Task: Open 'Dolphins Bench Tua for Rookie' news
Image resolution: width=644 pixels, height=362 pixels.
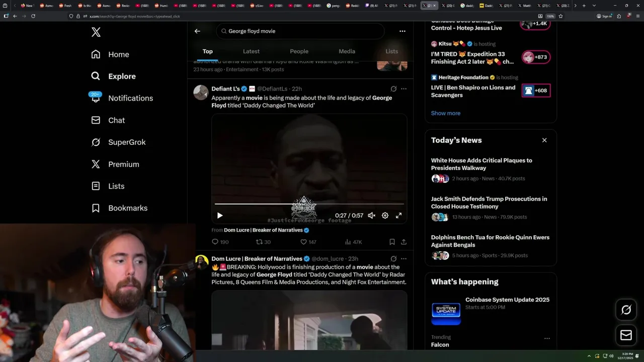Action: pyautogui.click(x=491, y=246)
